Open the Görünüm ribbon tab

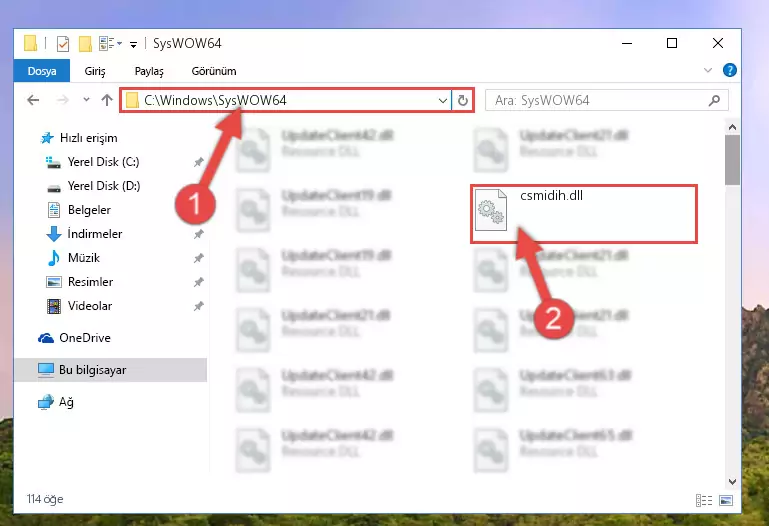(214, 71)
